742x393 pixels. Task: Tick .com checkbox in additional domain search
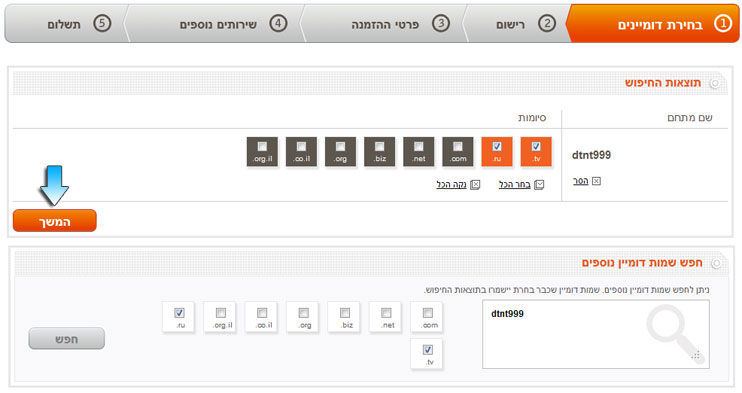428,313
